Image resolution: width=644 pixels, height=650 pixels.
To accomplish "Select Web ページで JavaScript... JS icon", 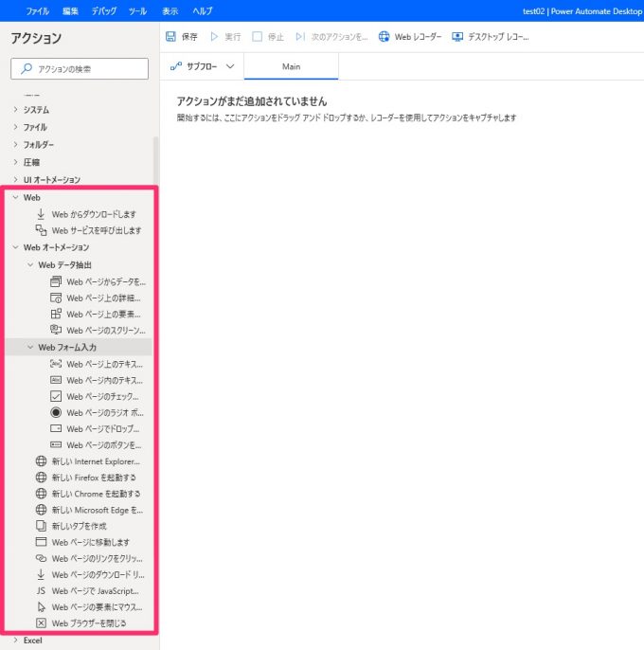I will 41,590.
